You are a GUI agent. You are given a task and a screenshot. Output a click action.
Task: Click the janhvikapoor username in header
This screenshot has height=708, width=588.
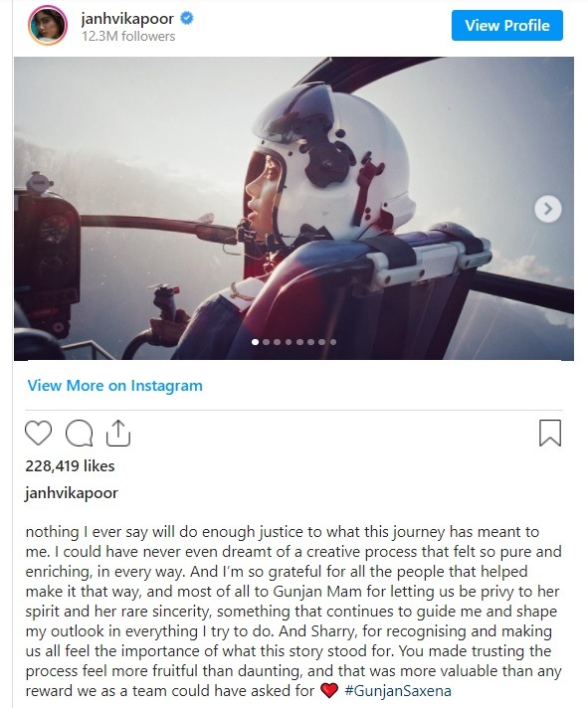pyautogui.click(x=127, y=19)
